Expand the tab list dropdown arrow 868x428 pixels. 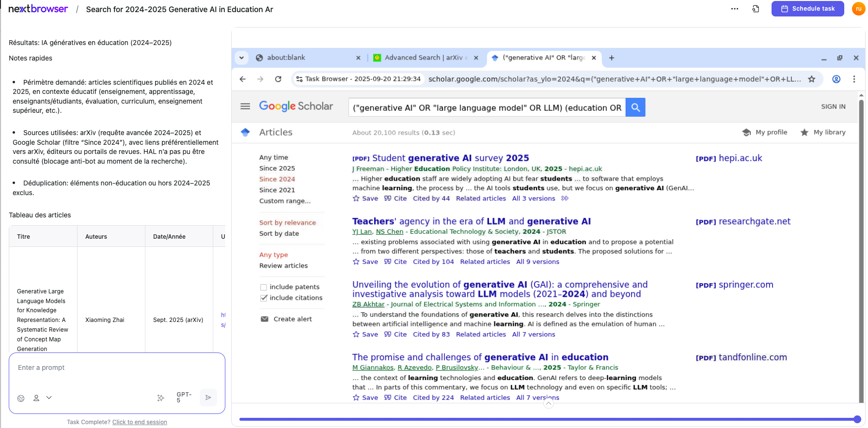pyautogui.click(x=241, y=58)
